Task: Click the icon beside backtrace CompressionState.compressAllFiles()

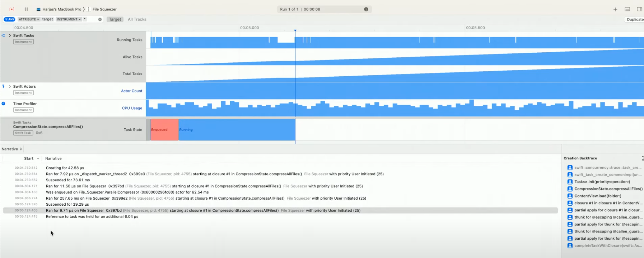Action: [x=570, y=189]
